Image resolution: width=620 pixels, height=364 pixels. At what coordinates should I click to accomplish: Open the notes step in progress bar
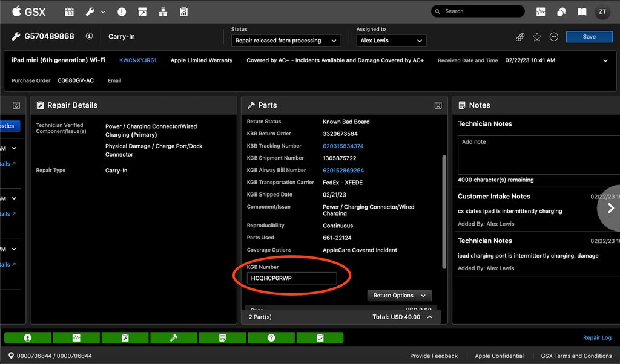222,338
